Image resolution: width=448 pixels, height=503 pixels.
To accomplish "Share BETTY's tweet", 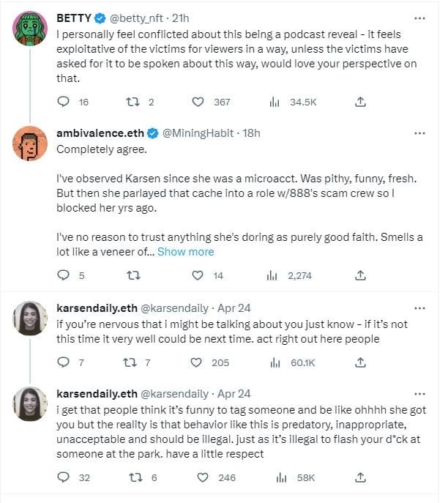I will click(x=360, y=103).
